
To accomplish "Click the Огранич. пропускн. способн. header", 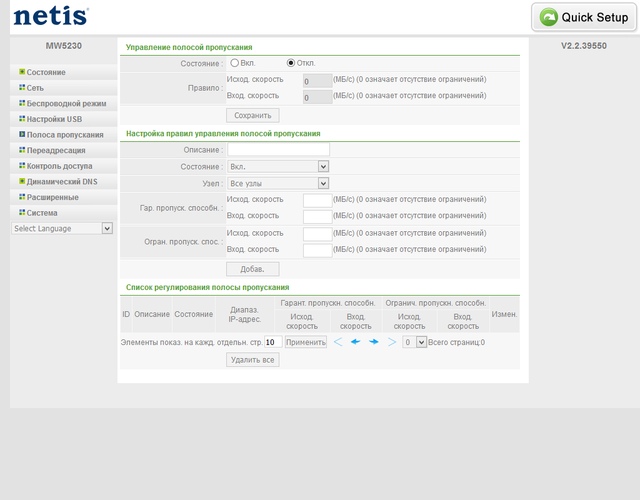I will (436, 303).
